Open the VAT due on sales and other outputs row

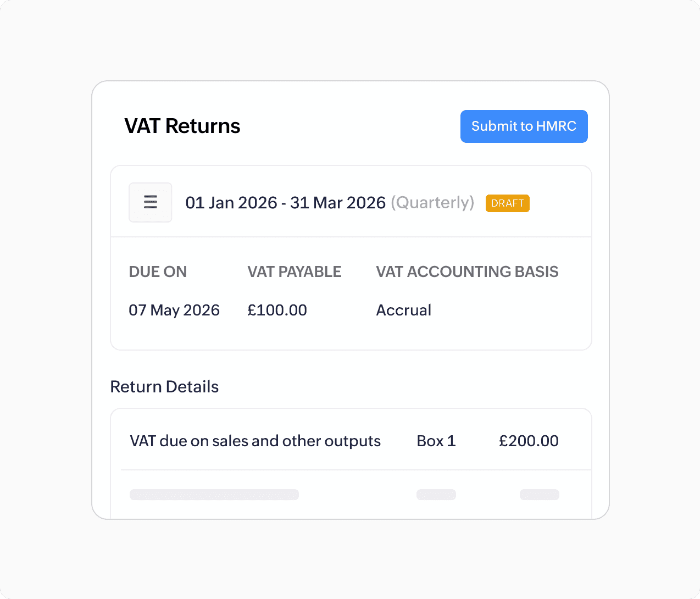click(255, 441)
